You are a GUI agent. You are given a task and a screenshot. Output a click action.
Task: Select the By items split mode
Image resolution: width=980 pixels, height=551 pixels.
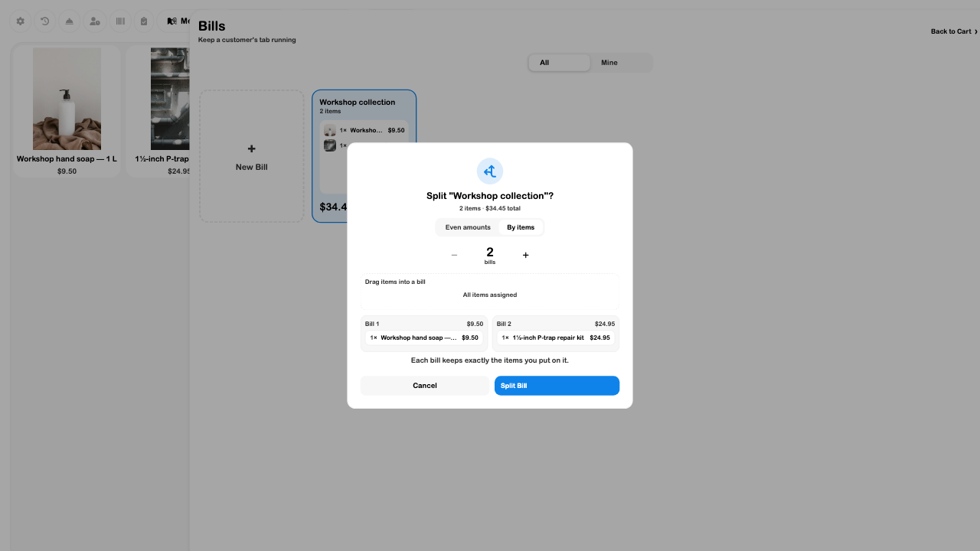521,227
